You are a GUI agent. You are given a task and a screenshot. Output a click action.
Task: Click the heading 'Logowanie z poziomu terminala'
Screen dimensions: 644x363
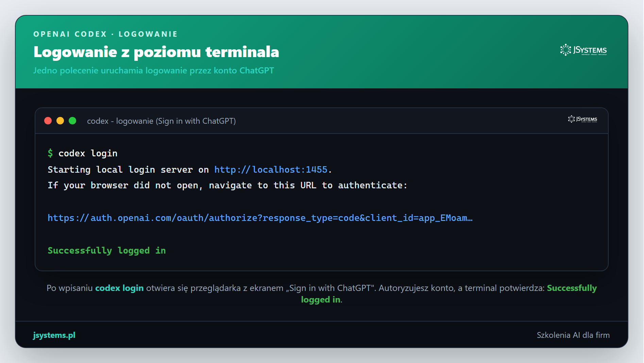tap(156, 52)
